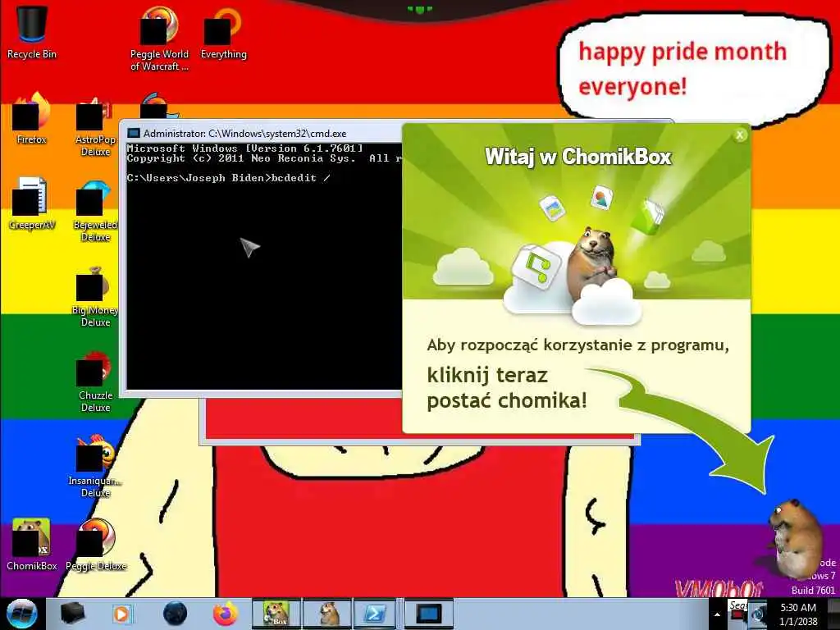Screen dimensions: 840x630
Task: Switch to ChomikBox taskbar button
Action: pyautogui.click(x=276, y=614)
